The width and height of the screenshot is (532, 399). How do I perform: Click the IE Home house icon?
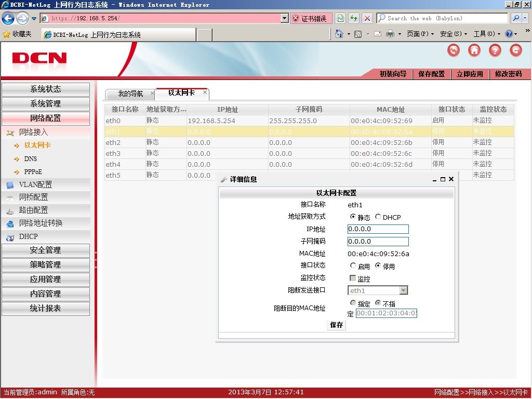(339, 34)
